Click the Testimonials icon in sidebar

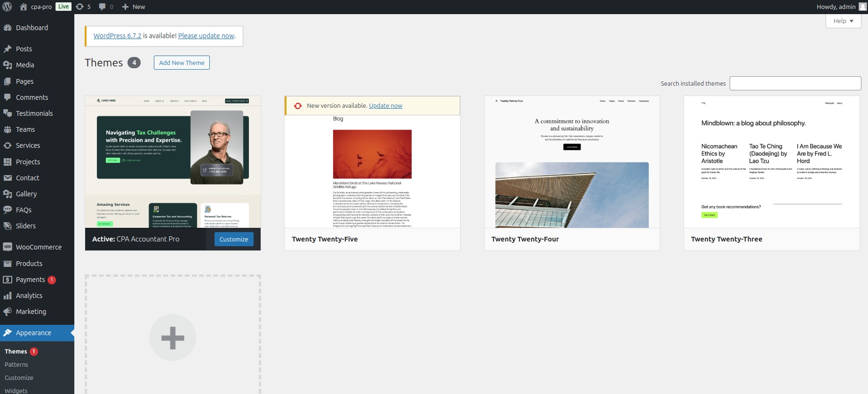(x=8, y=113)
